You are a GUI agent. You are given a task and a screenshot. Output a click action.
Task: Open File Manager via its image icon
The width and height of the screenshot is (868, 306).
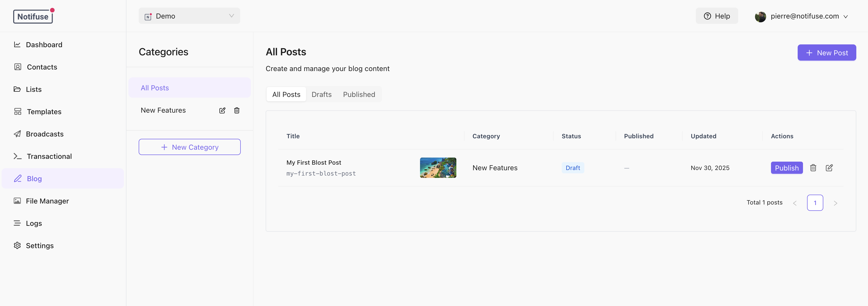[18, 201]
